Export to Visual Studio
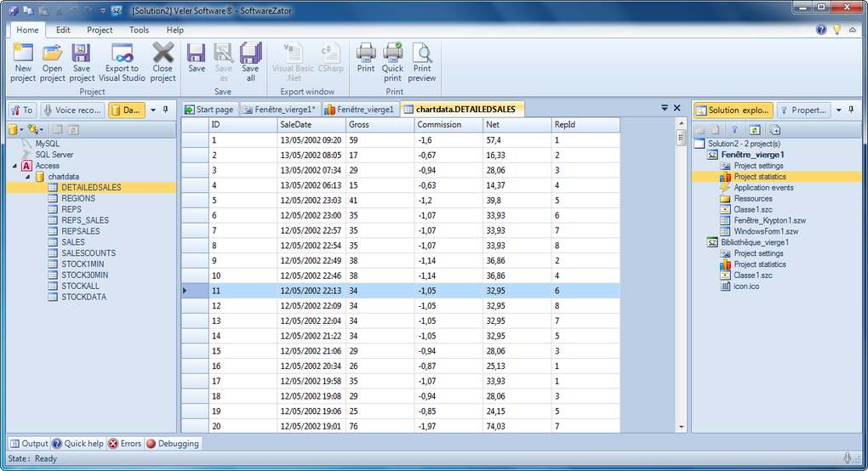This screenshot has height=471, width=868. tap(123, 62)
